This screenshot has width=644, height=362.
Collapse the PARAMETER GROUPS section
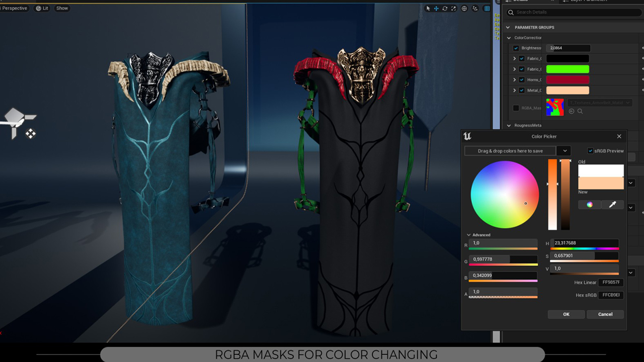click(x=508, y=28)
